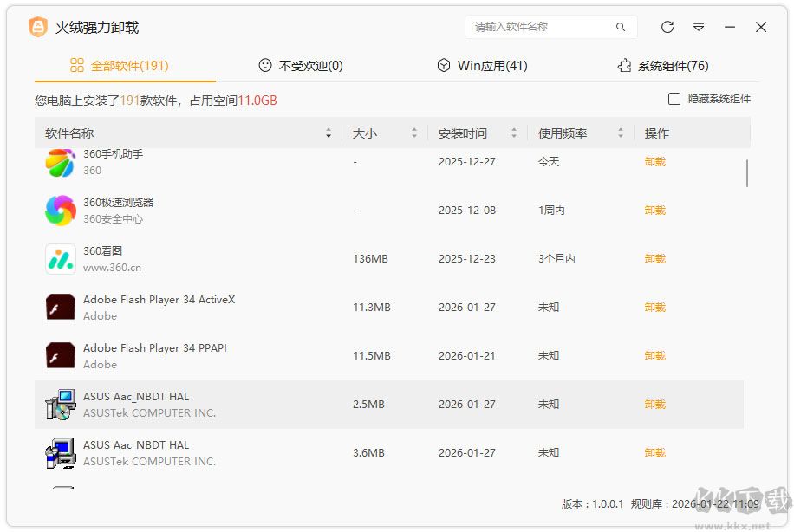The image size is (794, 532).
Task: Select the 360极速浏览器 name text
Action: (119, 202)
